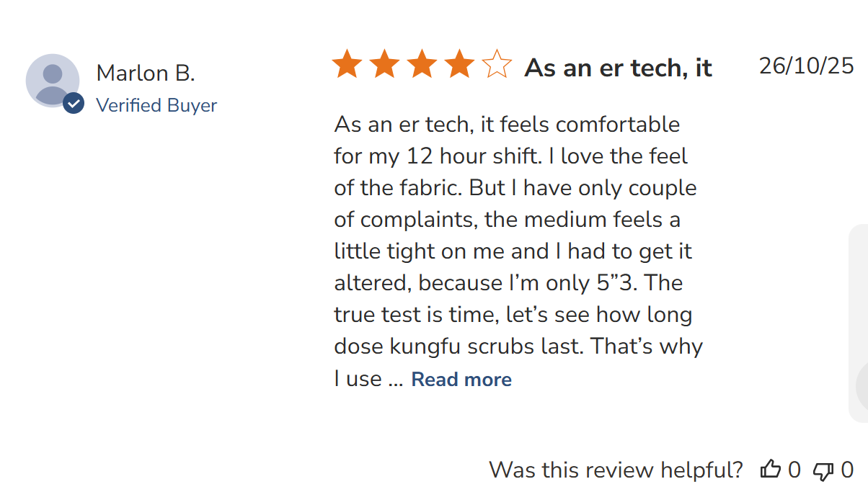The width and height of the screenshot is (868, 497).
Task: Open reviewer name Marlon B.
Action: pyautogui.click(x=146, y=73)
